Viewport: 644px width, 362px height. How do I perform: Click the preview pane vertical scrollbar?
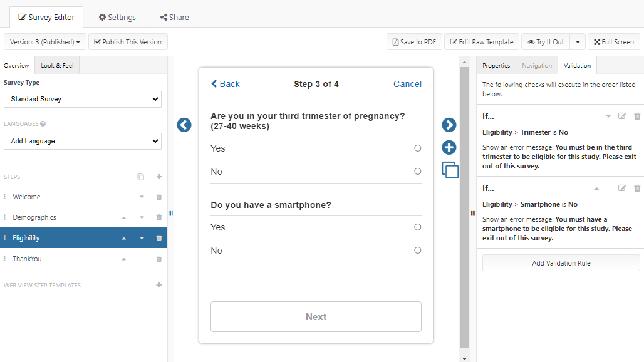click(464, 207)
